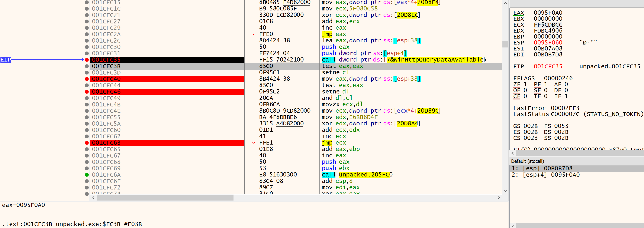Click jump arrow beside FFE1 bytes

[254, 143]
